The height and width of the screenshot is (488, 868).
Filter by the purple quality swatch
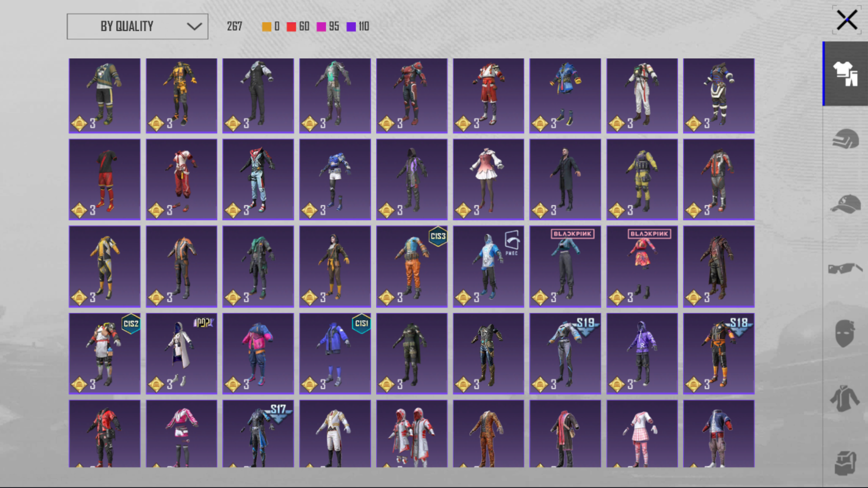tap(351, 27)
